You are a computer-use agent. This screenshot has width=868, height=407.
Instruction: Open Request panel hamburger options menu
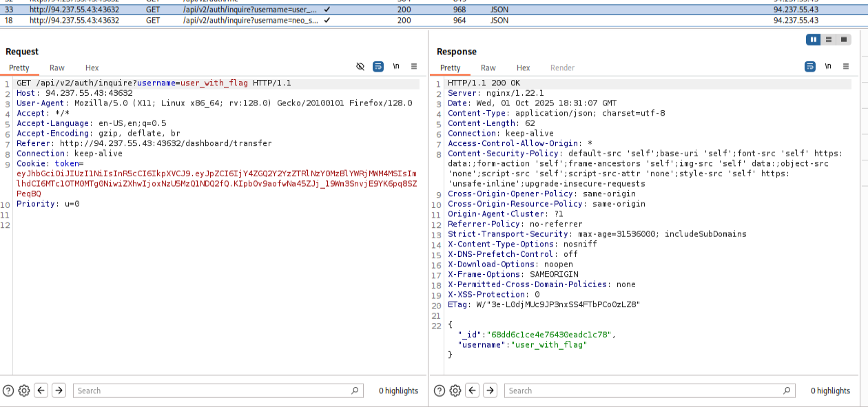[x=414, y=67]
